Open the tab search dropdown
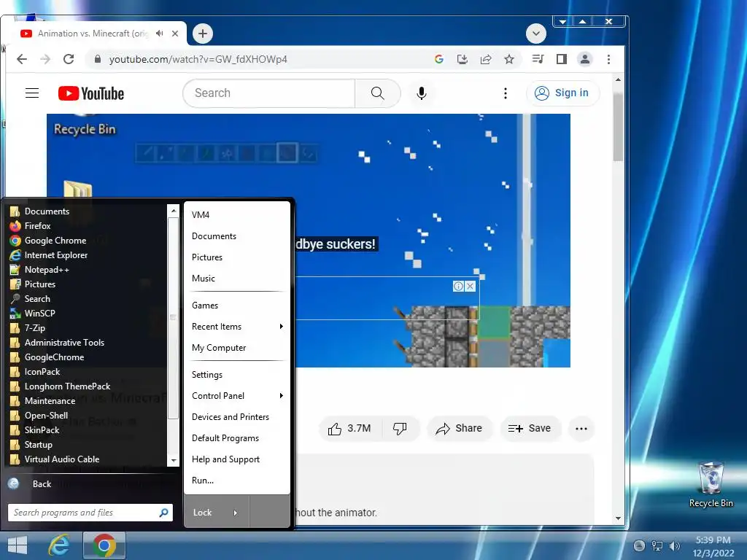Viewport: 747px width, 560px height. pos(536,34)
